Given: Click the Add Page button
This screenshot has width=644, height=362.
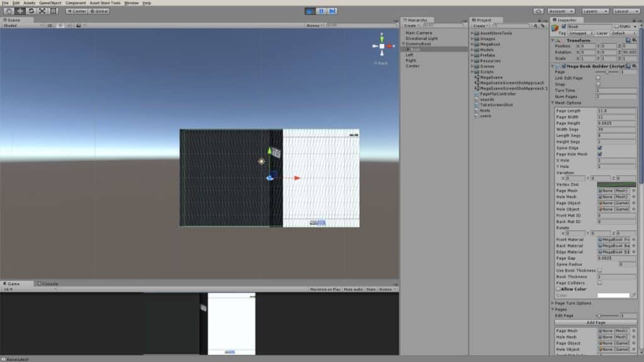Looking at the screenshot, I should point(596,322).
